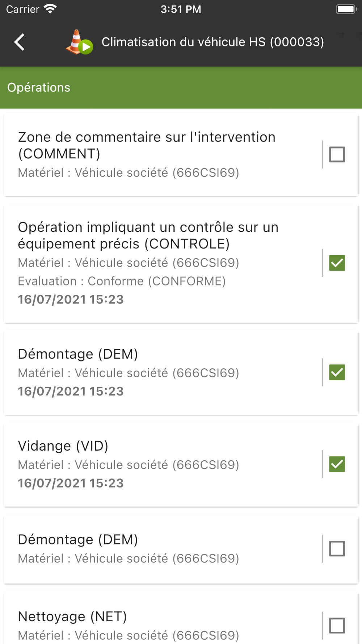This screenshot has width=362, height=644.
Task: Open the Opérations section header
Action: click(181, 88)
